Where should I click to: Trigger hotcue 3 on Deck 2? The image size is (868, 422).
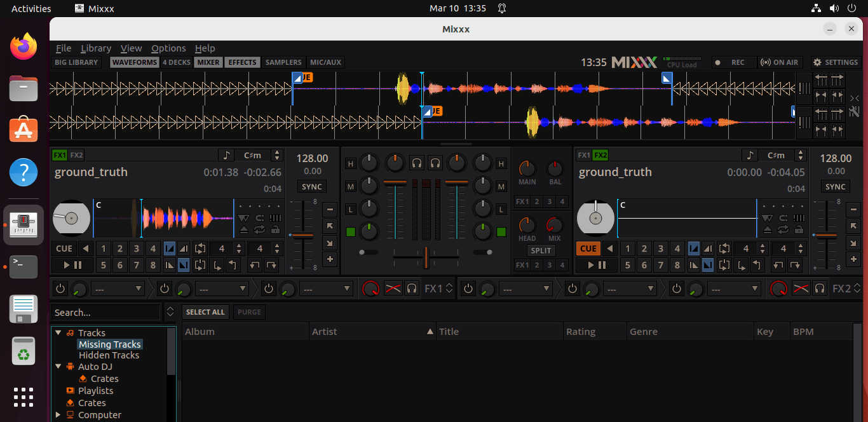(x=661, y=248)
